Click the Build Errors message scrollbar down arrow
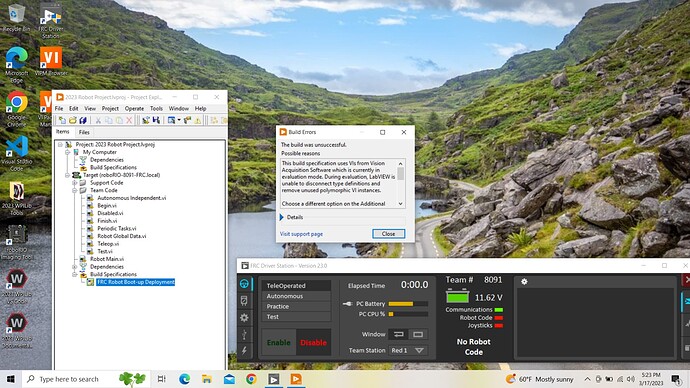 pos(400,204)
